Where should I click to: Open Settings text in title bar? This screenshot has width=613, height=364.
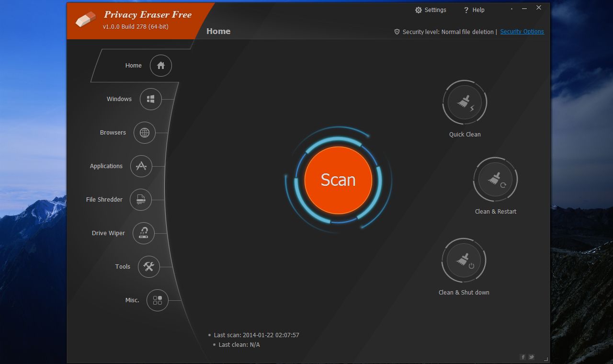pos(435,10)
